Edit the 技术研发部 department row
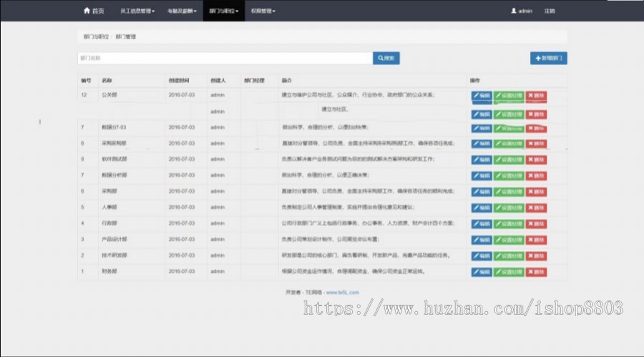644x357 pixels. (x=482, y=256)
